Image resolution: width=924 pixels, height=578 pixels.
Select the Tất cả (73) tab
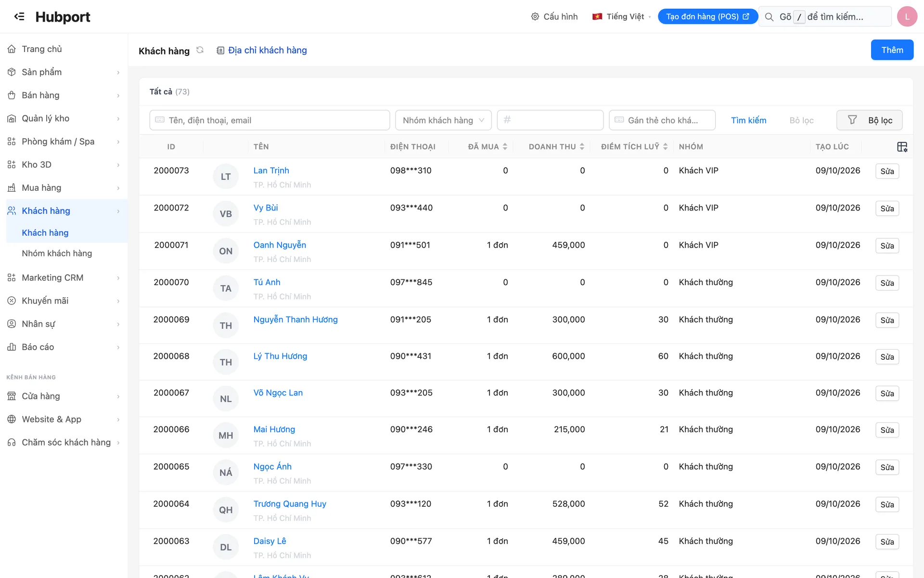coord(169,92)
